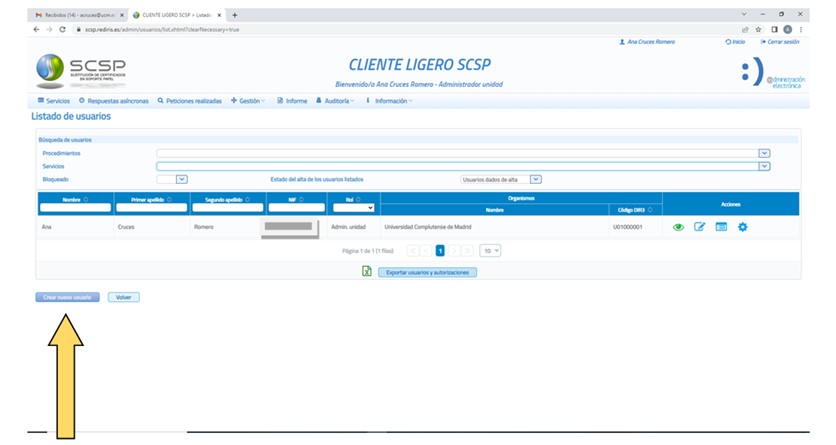Open the Rol filter dropdown
This screenshot has width=836, height=445.
click(x=352, y=208)
